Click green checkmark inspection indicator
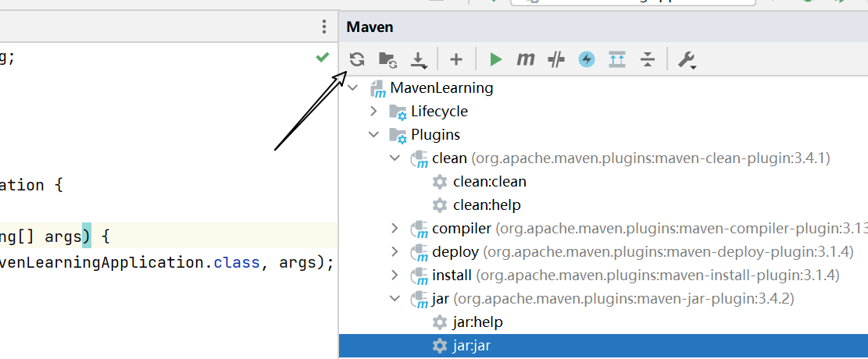 pos(322,57)
